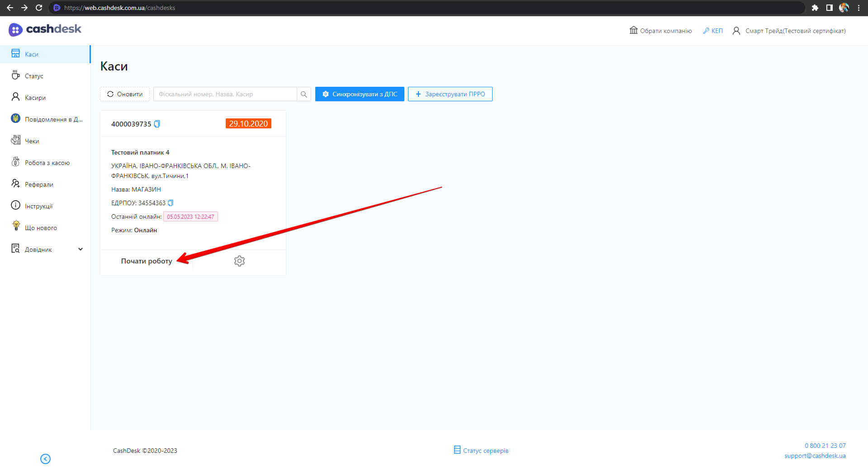The image size is (868, 470).
Task: Open Робота з касою in sidebar
Action: point(47,163)
